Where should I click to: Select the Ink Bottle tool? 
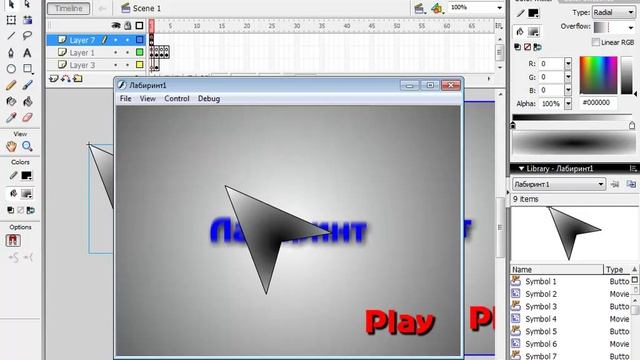11,101
